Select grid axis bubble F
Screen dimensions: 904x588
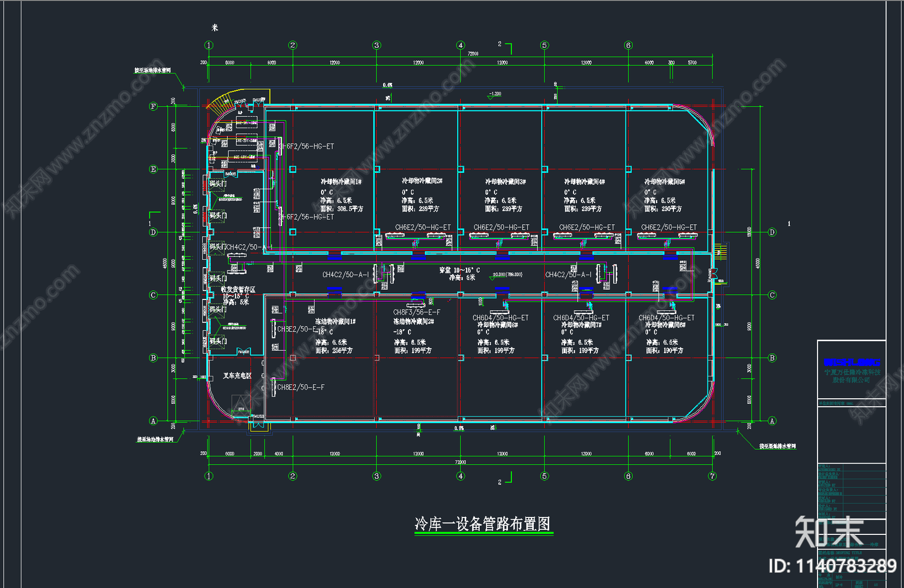(153, 106)
